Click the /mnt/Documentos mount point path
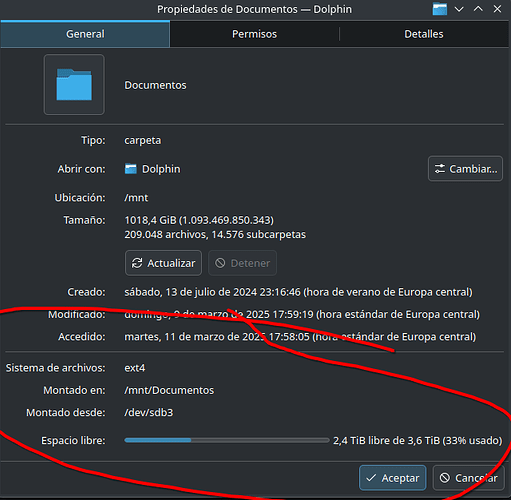 [x=169, y=390]
